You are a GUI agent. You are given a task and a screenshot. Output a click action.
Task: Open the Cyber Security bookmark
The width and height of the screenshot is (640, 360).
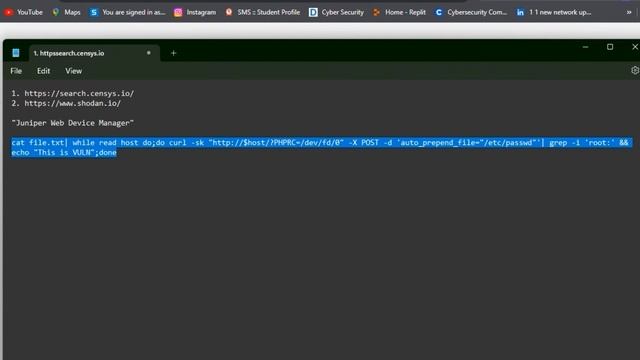[x=336, y=12]
